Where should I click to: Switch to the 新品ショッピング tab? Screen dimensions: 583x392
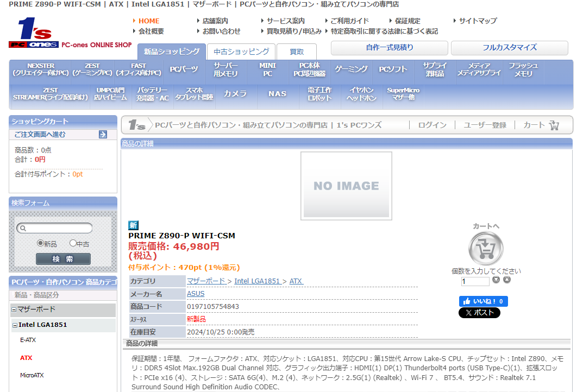click(x=171, y=52)
